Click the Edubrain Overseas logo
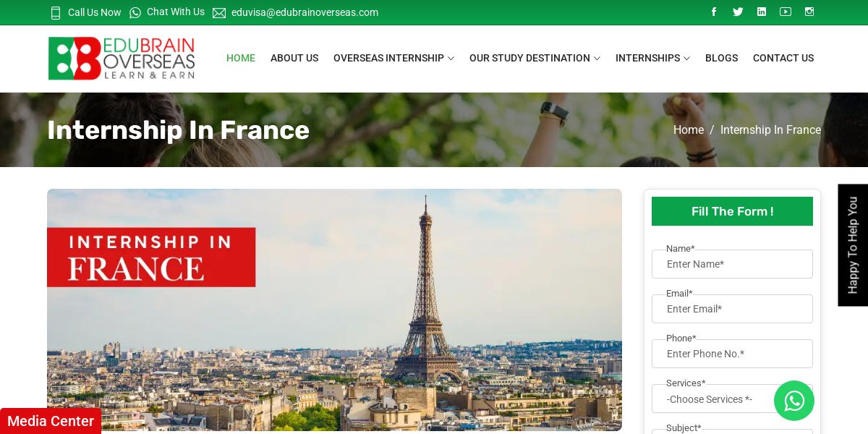Screen dimensions: 868x434 [x=122, y=58]
